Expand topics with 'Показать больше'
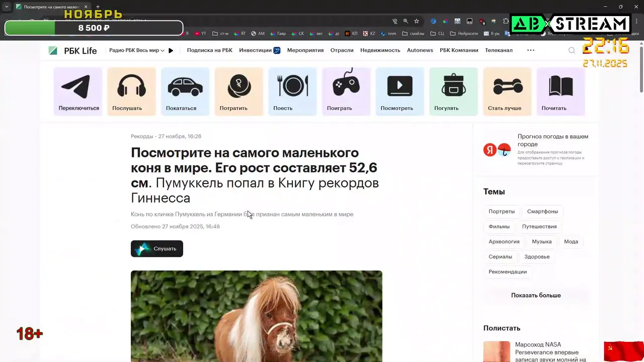The image size is (644, 362). [x=536, y=295]
